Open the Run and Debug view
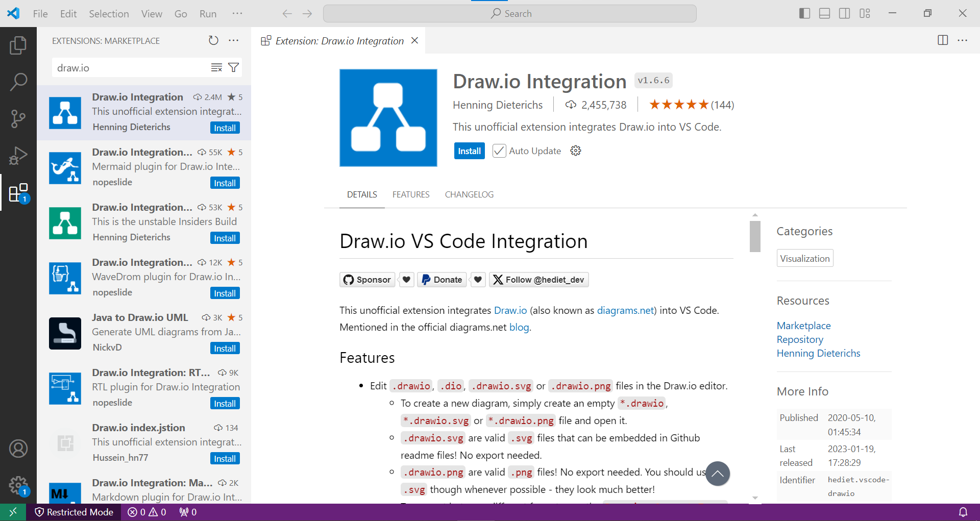This screenshot has height=521, width=980. pos(18,156)
